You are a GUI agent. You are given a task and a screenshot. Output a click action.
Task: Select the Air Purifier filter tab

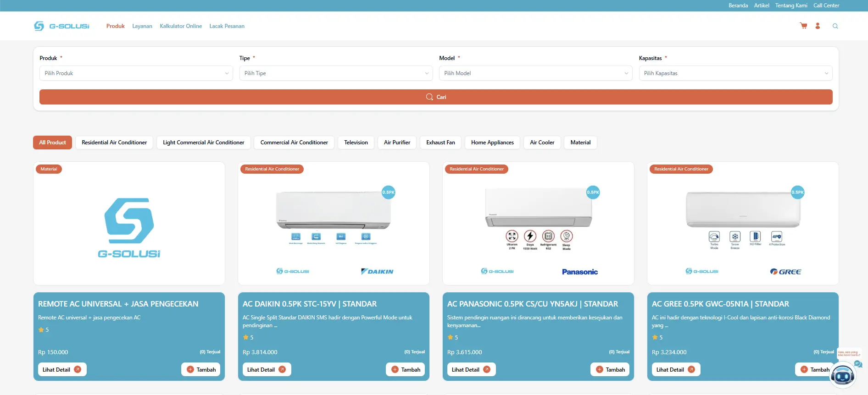pyautogui.click(x=397, y=143)
